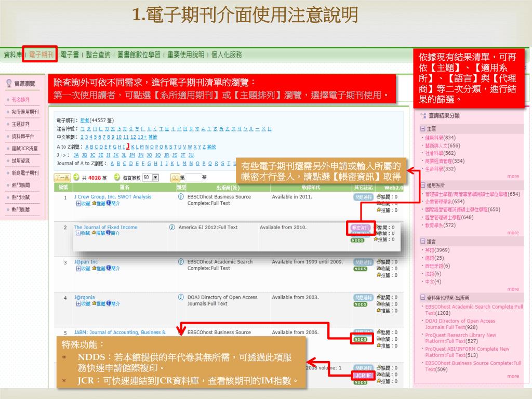The height and width of the screenshot is (399, 532).
Task: Expand 收藏 plus box under J@pan Inc
Action: pos(78,269)
